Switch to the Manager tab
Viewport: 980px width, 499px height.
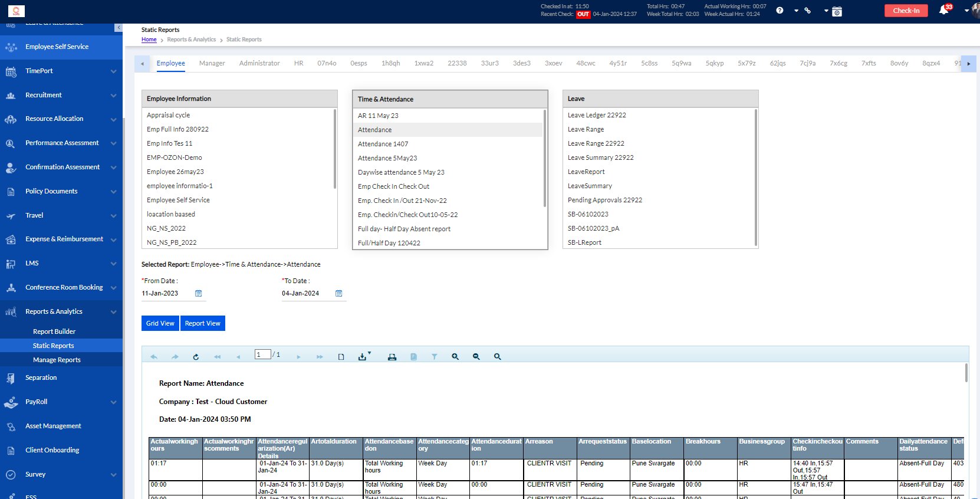(212, 63)
